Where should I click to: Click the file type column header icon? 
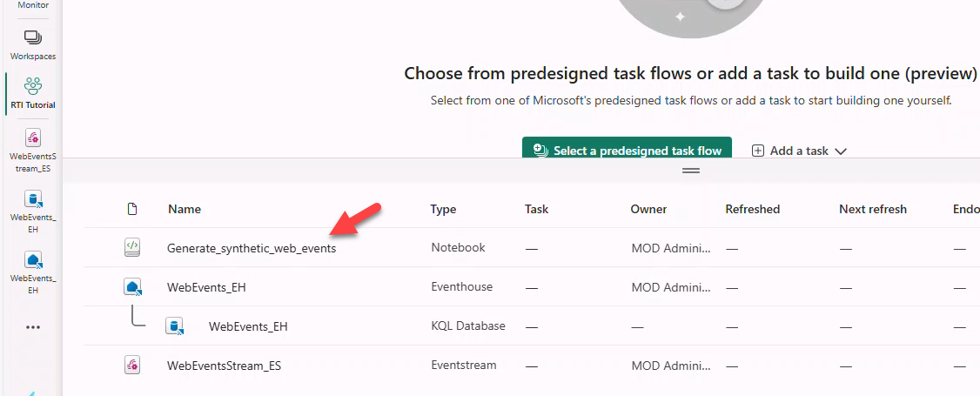pos(132,209)
